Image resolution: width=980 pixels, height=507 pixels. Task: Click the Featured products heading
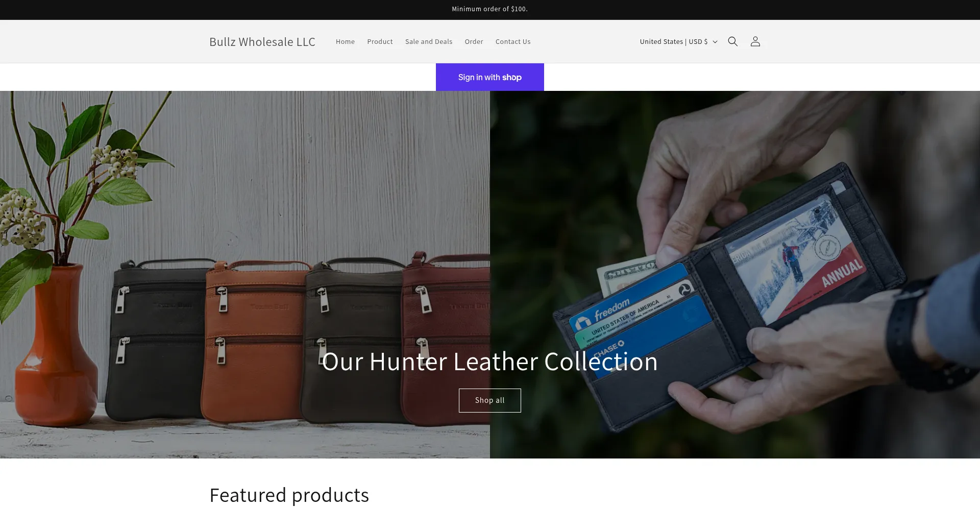289,495
